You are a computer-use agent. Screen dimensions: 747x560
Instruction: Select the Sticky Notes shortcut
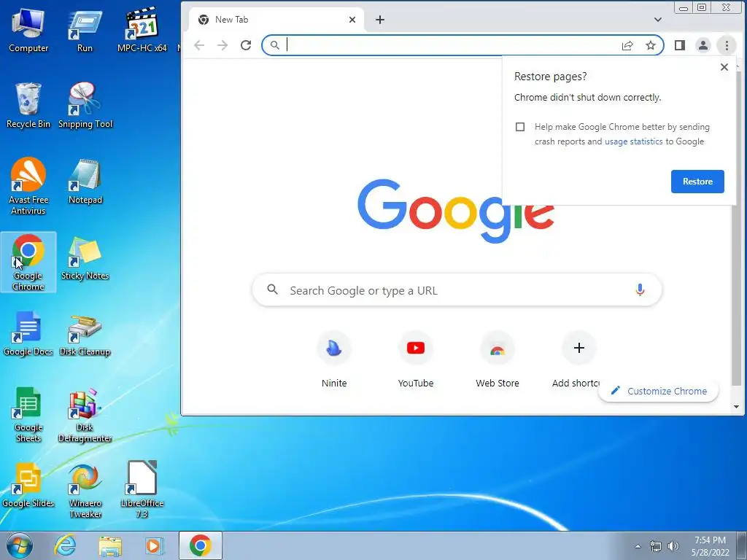click(85, 257)
